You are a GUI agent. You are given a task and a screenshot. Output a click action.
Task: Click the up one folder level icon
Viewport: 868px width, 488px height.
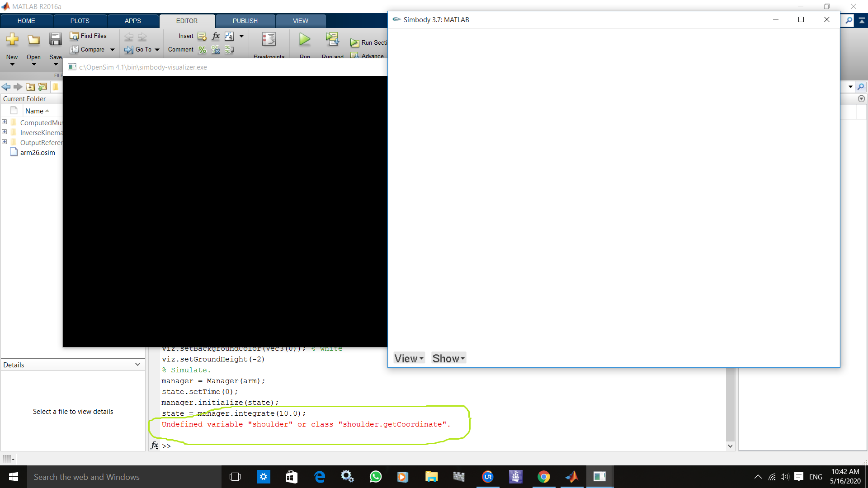30,87
